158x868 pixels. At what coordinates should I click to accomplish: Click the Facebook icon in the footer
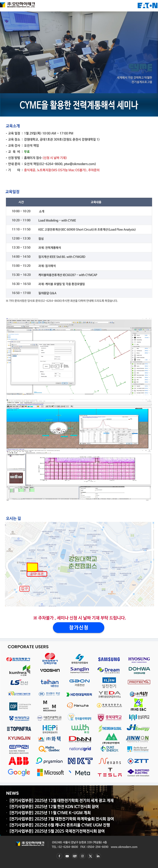click(x=59, y=856)
